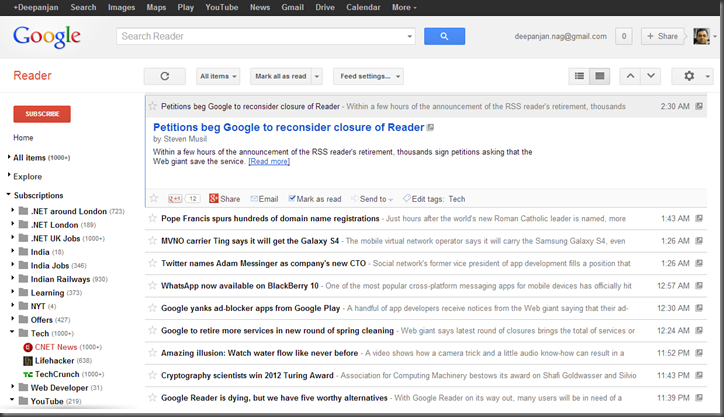
Task: Open Drive from the top navigation bar
Action: 325,7
